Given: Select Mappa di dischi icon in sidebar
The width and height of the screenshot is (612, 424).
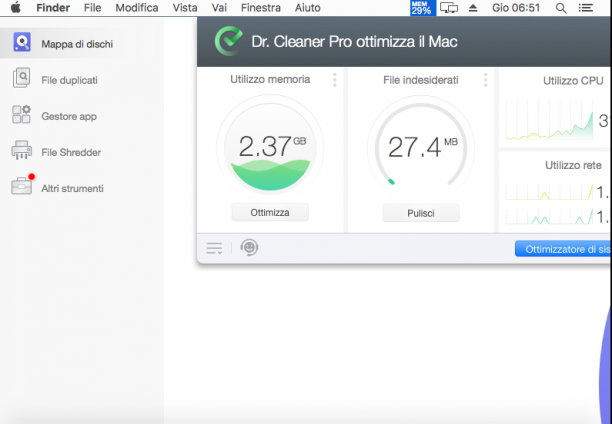Looking at the screenshot, I should coord(22,42).
